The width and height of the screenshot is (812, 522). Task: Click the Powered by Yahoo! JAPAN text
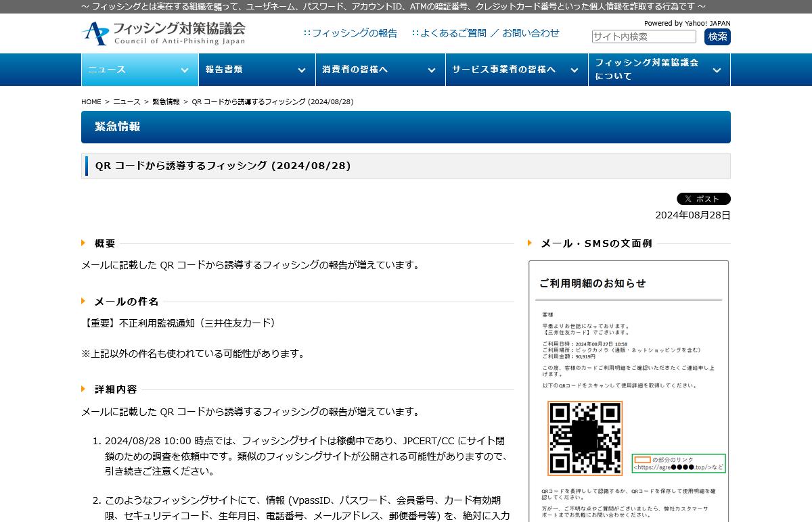[x=687, y=23]
